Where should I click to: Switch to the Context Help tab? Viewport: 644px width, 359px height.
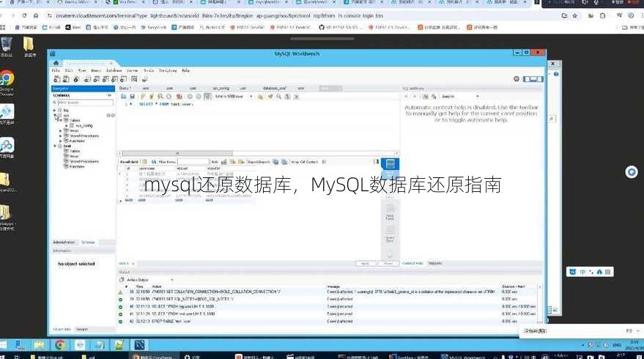[x=412, y=263]
